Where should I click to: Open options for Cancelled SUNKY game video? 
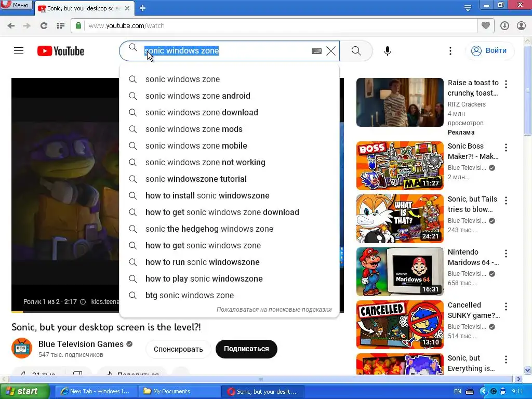506,307
